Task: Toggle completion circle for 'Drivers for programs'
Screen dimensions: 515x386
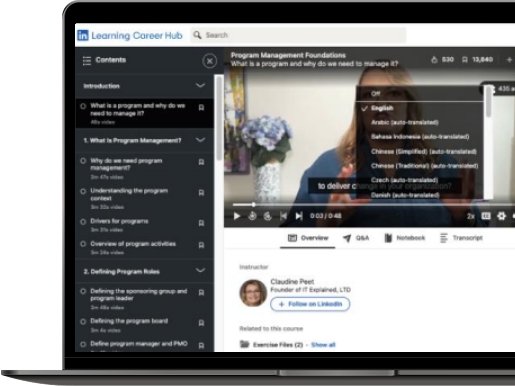Action: (83, 222)
